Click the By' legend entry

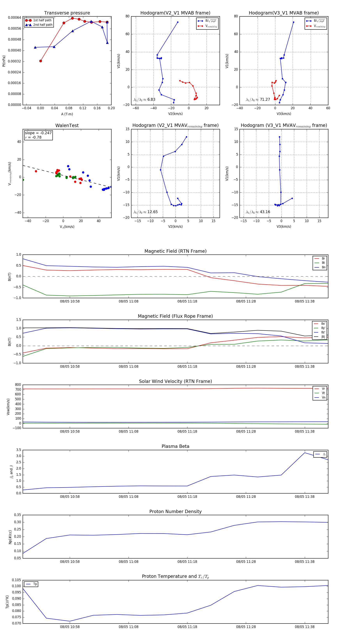pyautogui.click(x=320, y=328)
